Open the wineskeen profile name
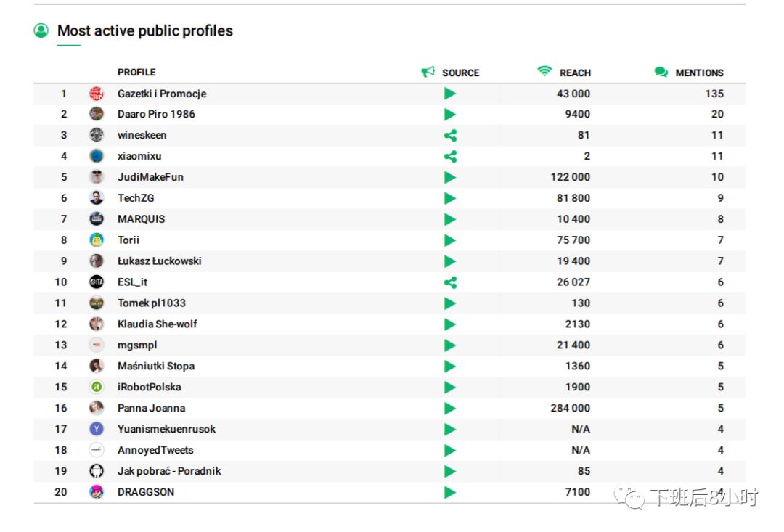Screen dimensions: 784x532 coord(142,136)
